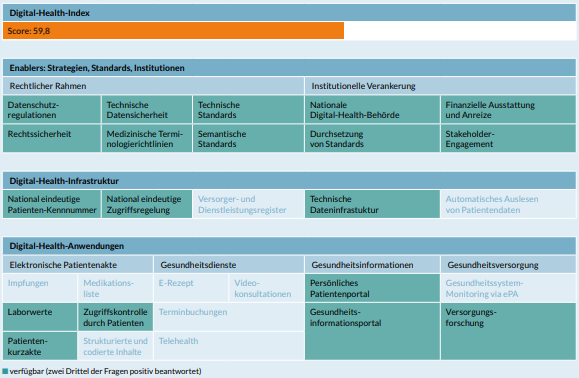Click the Gesundheitsdienste column header
Screen dimensions: 579x378
[x=229, y=265]
